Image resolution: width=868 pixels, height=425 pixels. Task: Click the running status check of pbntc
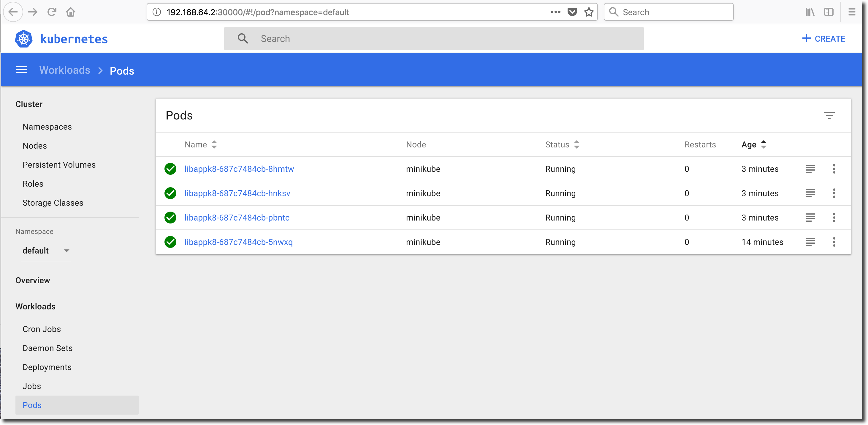[170, 217]
